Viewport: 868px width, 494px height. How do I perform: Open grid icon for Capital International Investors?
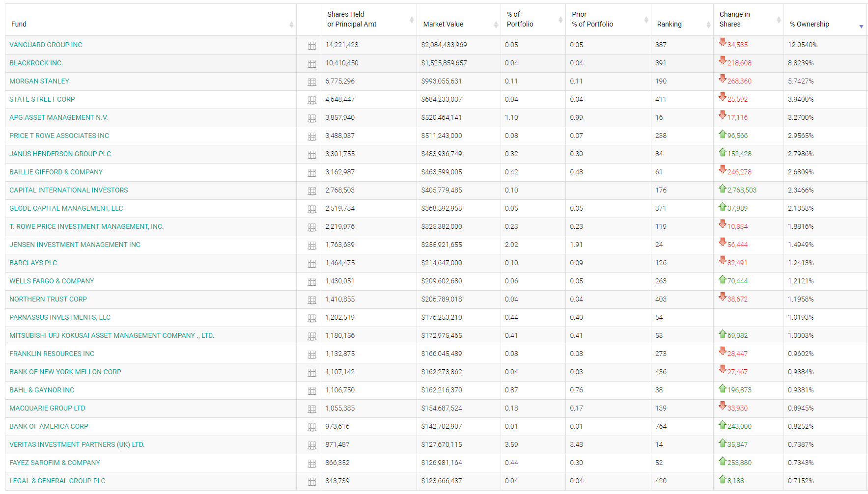(x=311, y=191)
